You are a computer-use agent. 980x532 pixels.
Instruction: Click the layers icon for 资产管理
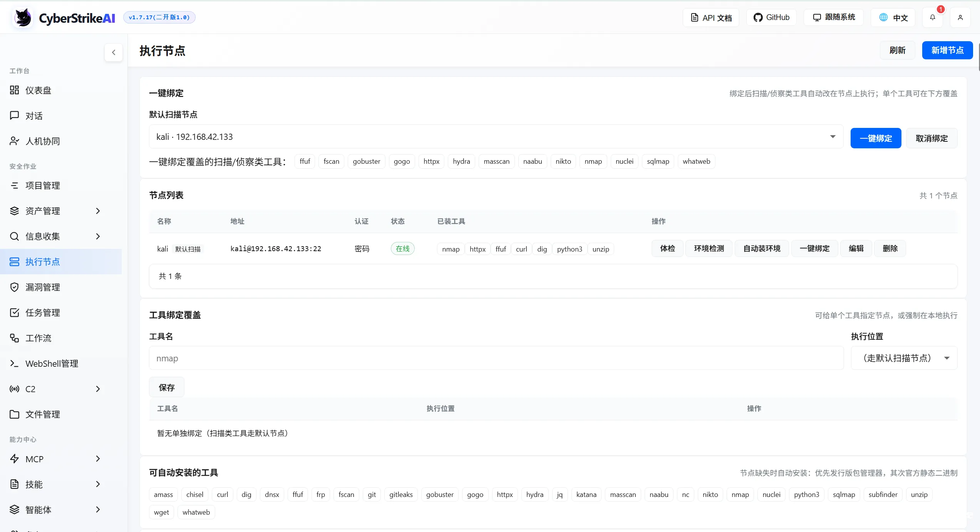14,211
